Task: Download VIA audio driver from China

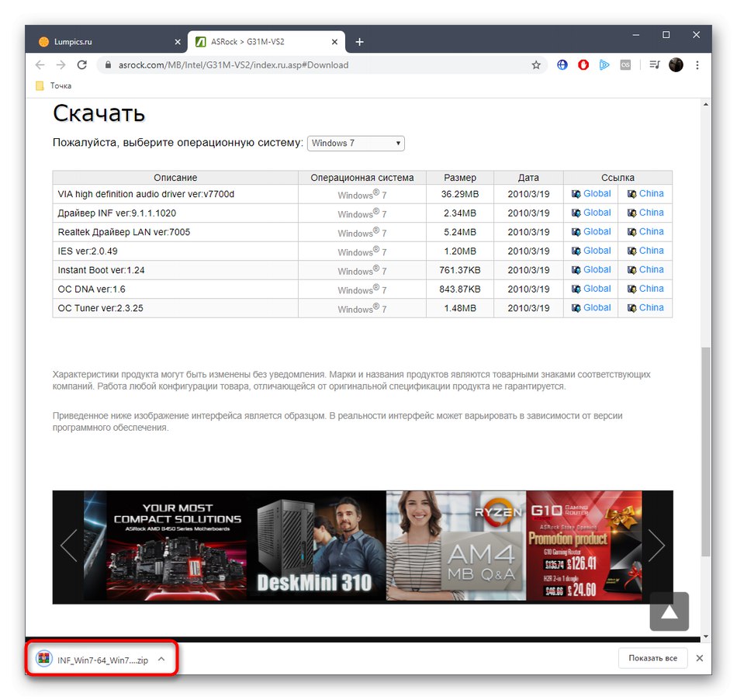Action: click(x=651, y=194)
